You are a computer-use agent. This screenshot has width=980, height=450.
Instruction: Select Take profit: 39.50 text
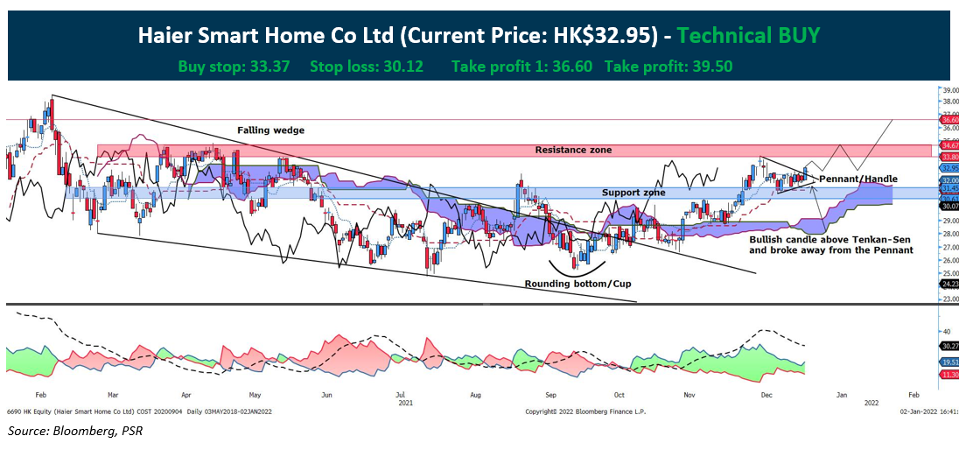point(668,67)
